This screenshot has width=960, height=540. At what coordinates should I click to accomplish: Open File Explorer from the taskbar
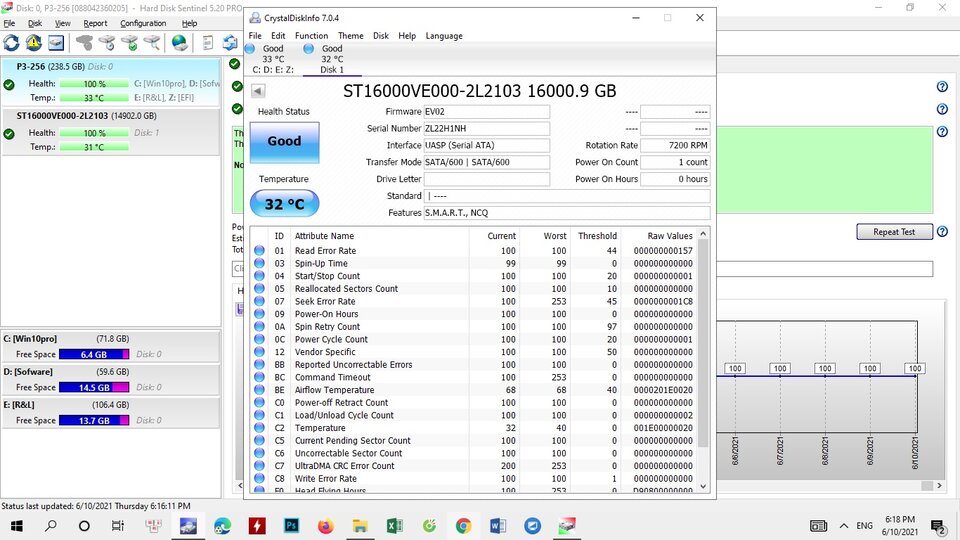[360, 525]
